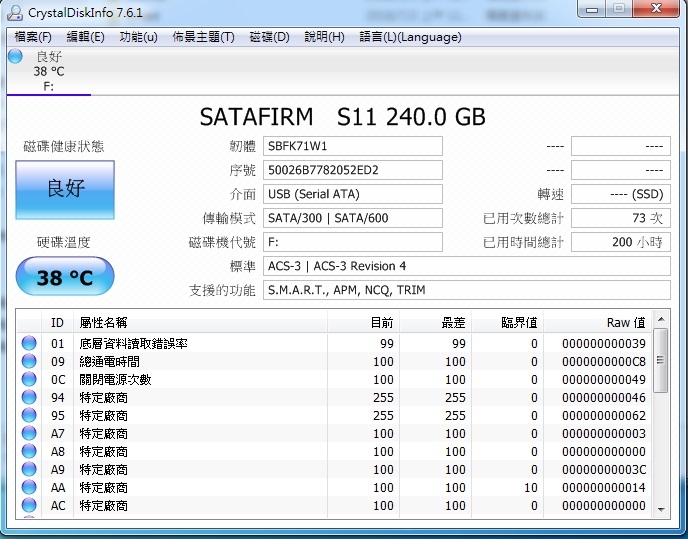Click status orb of attribute AA row

point(29,487)
